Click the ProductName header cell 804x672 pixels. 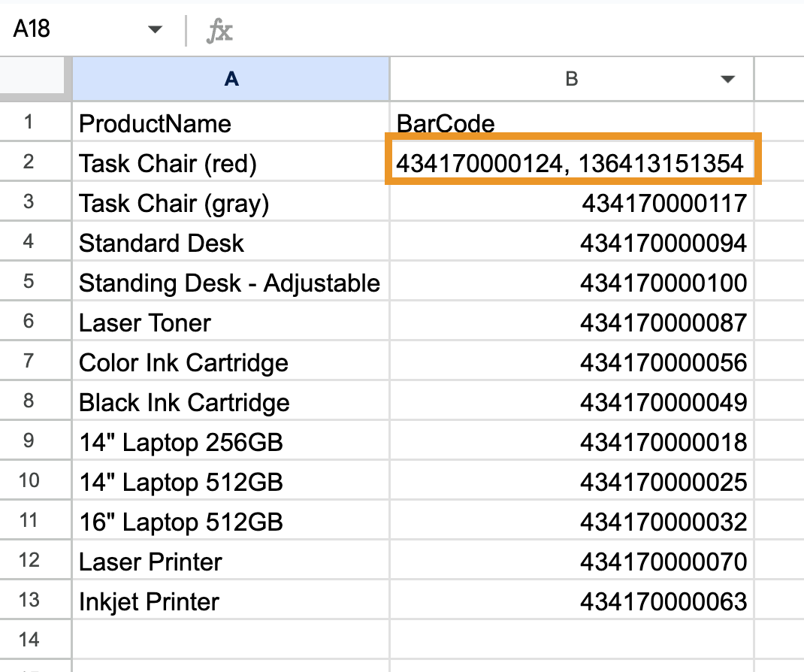click(229, 123)
